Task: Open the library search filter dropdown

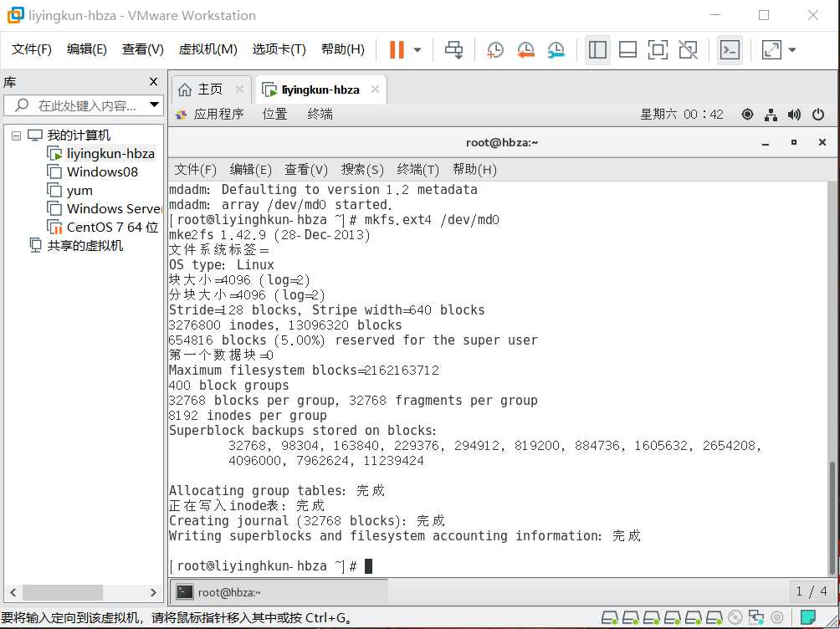Action: coord(154,105)
